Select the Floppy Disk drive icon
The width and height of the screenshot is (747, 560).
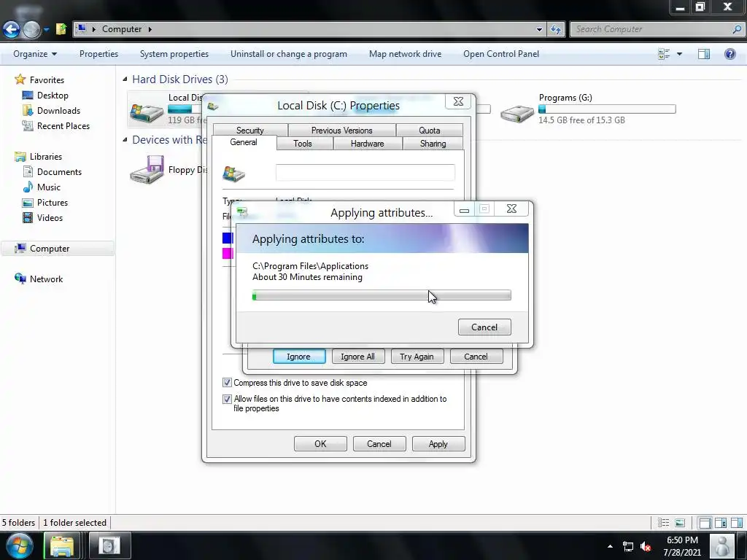[147, 169]
